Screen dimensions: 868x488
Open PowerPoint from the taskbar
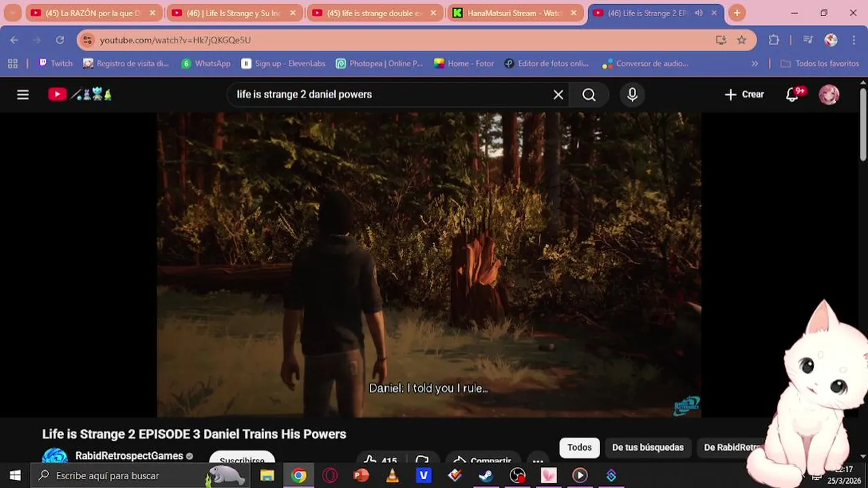point(361,476)
